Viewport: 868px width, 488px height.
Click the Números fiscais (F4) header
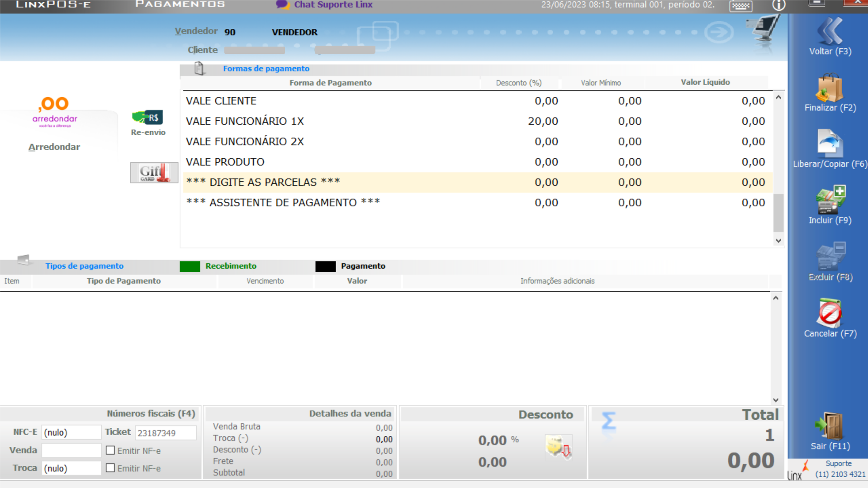coord(151,413)
